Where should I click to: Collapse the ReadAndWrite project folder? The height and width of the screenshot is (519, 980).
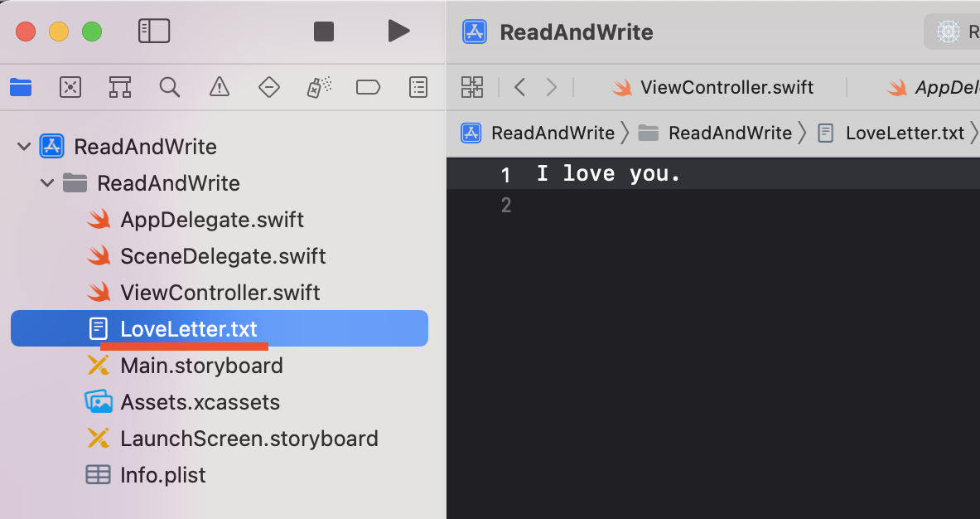(x=47, y=183)
